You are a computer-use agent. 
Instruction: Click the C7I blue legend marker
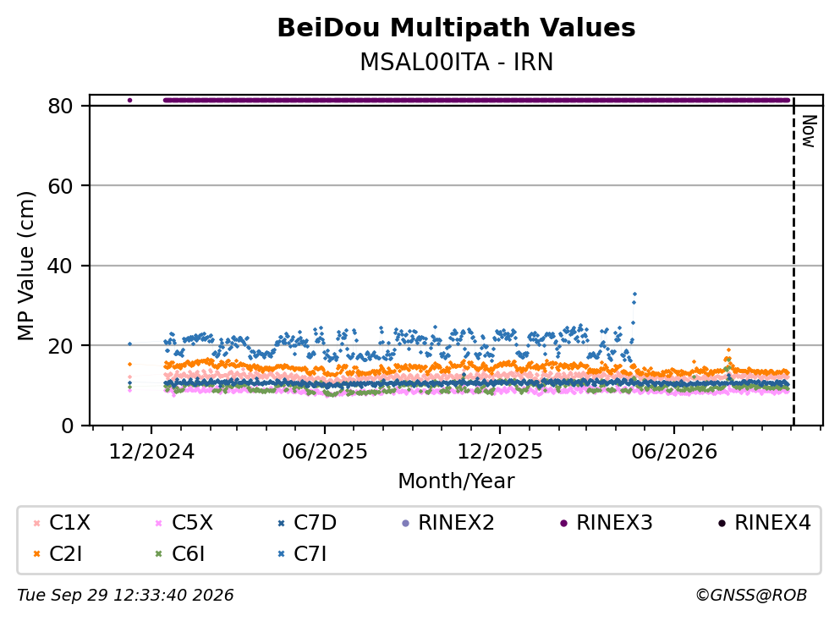tap(281, 554)
